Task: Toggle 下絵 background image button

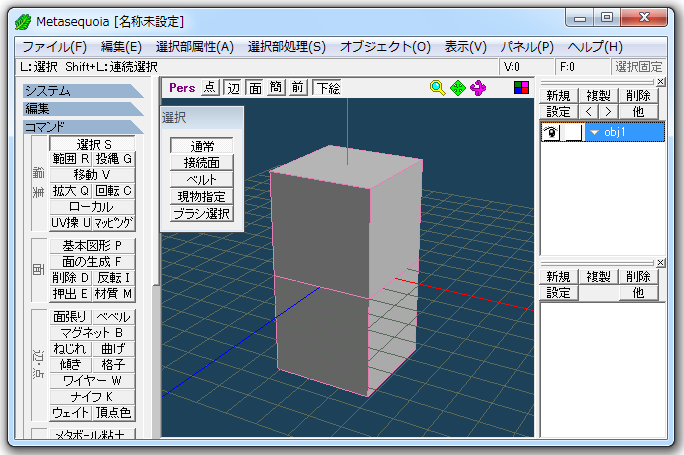Action: click(327, 88)
